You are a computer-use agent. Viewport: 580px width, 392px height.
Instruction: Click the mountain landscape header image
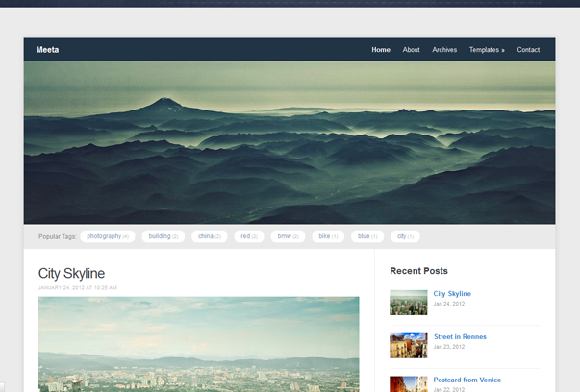point(290,142)
